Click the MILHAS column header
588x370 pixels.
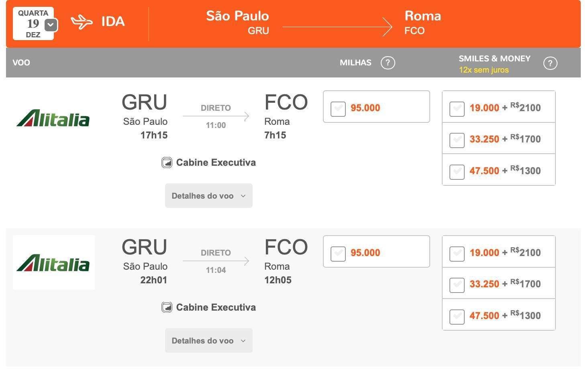click(x=355, y=63)
